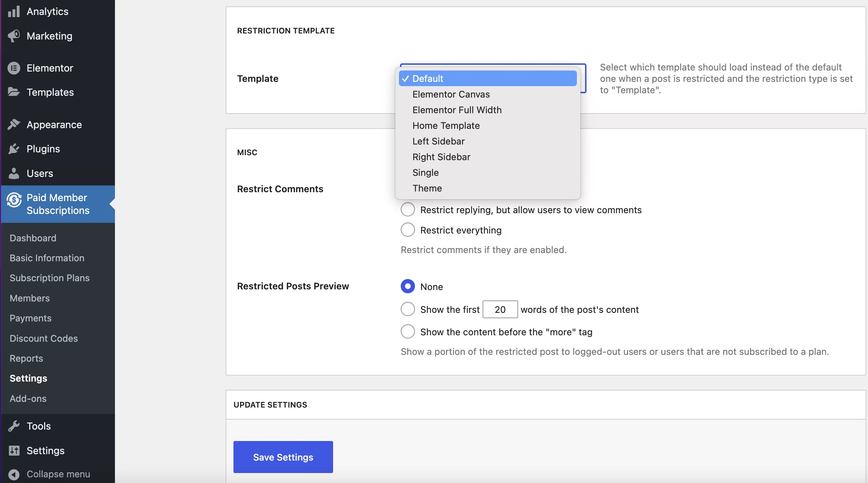Choose Home Template option
The image size is (868, 483).
pos(488,126)
